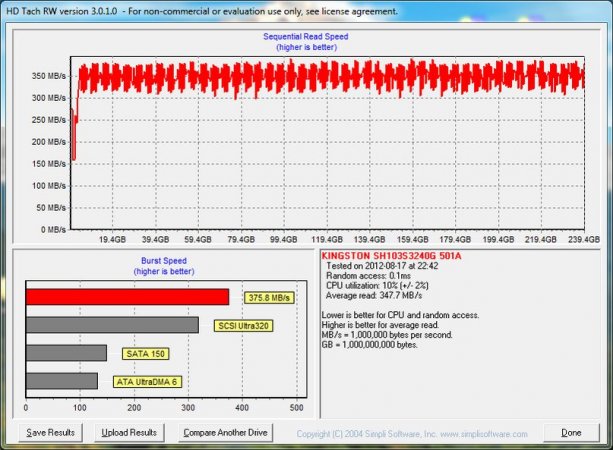This screenshot has height=450, width=613.
Task: Click the 500 label on burst axis
Action: click(297, 408)
